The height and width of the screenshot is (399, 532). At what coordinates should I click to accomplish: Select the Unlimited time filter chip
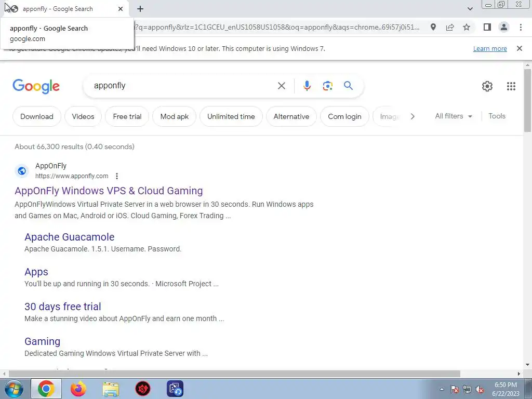coord(231,116)
